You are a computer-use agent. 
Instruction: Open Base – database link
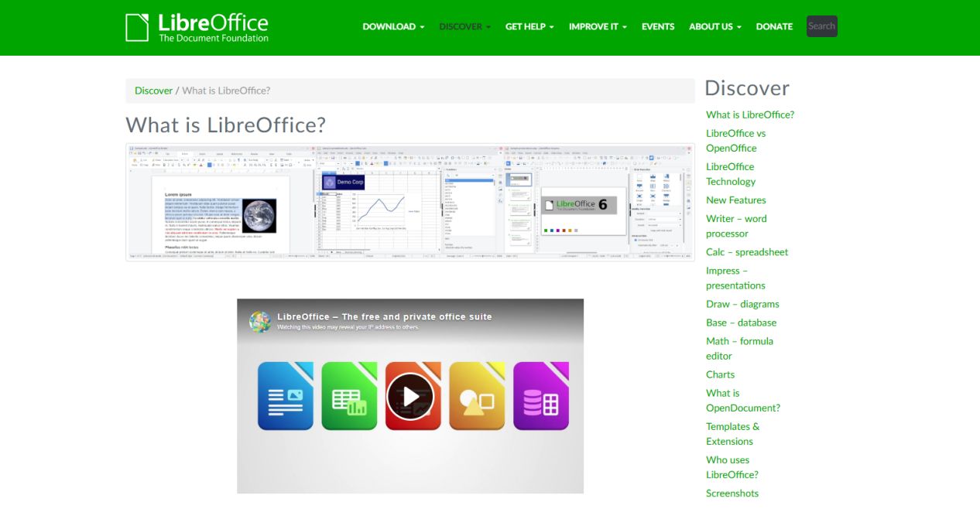click(x=741, y=323)
